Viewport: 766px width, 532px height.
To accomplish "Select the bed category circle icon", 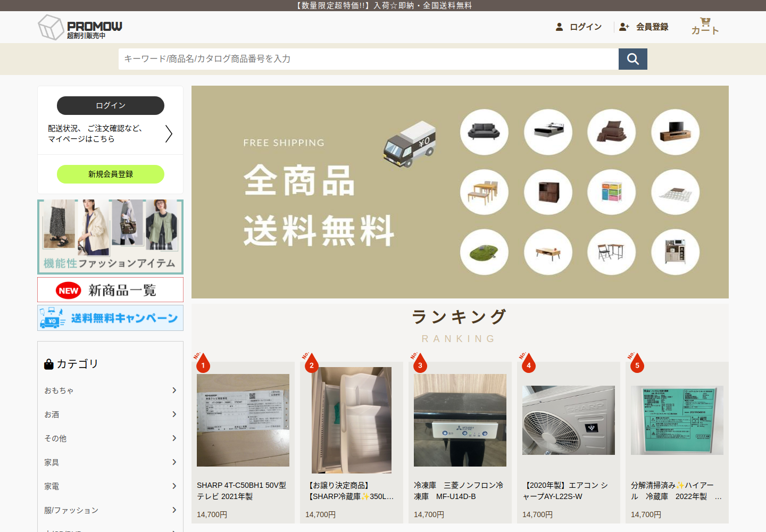I will pos(548,132).
